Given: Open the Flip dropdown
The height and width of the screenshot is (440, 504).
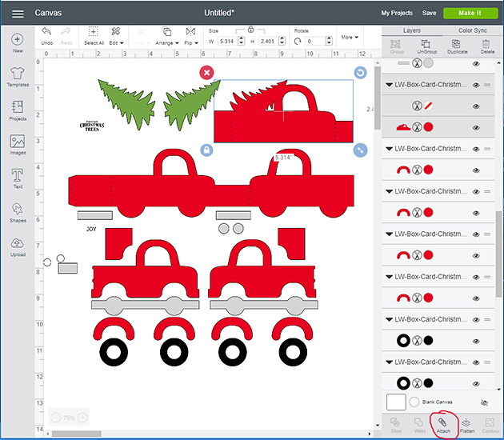Looking at the screenshot, I should 191,36.
